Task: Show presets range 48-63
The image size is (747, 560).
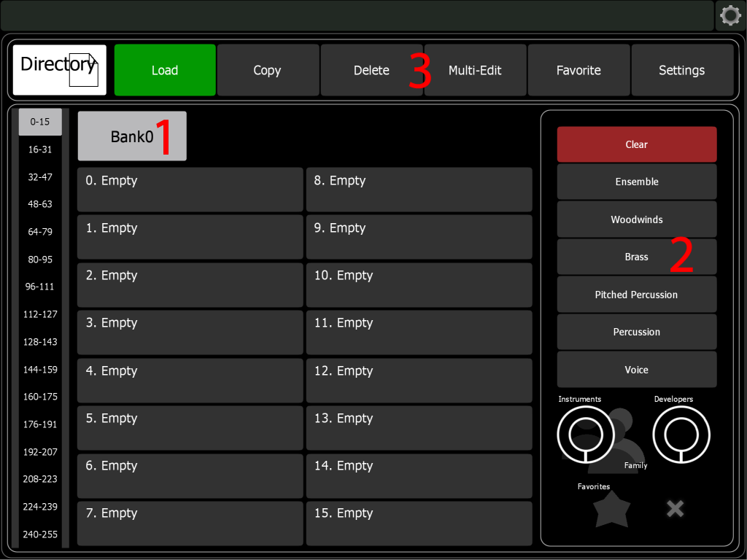Action: click(40, 204)
